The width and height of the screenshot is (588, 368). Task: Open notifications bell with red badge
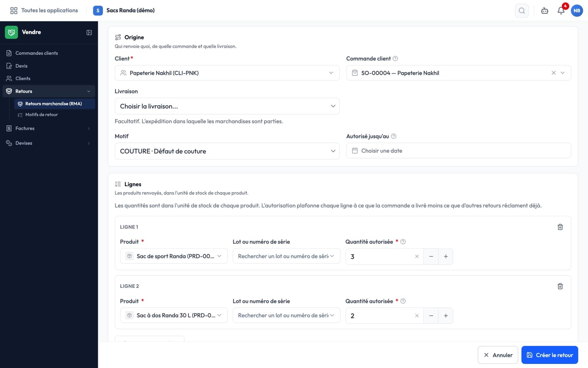click(561, 11)
